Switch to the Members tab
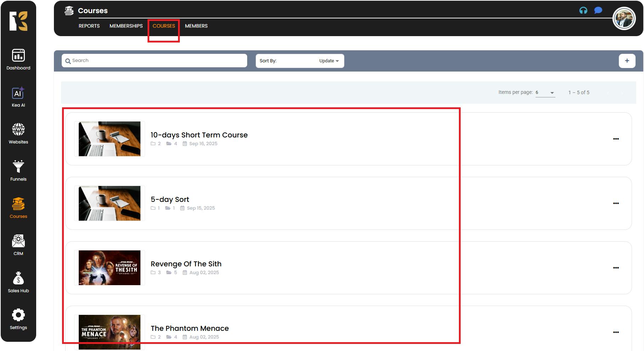The image size is (644, 351). 196,26
